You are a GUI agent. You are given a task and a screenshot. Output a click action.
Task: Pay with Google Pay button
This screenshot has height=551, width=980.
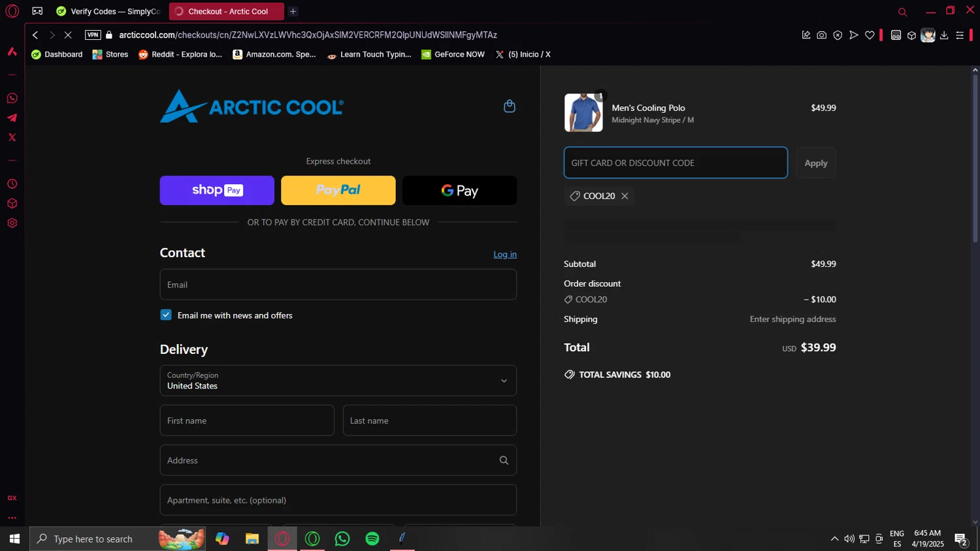click(x=459, y=190)
